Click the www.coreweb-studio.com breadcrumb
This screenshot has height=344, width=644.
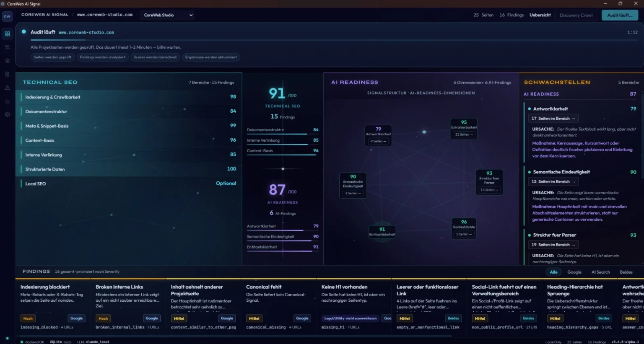(105, 15)
